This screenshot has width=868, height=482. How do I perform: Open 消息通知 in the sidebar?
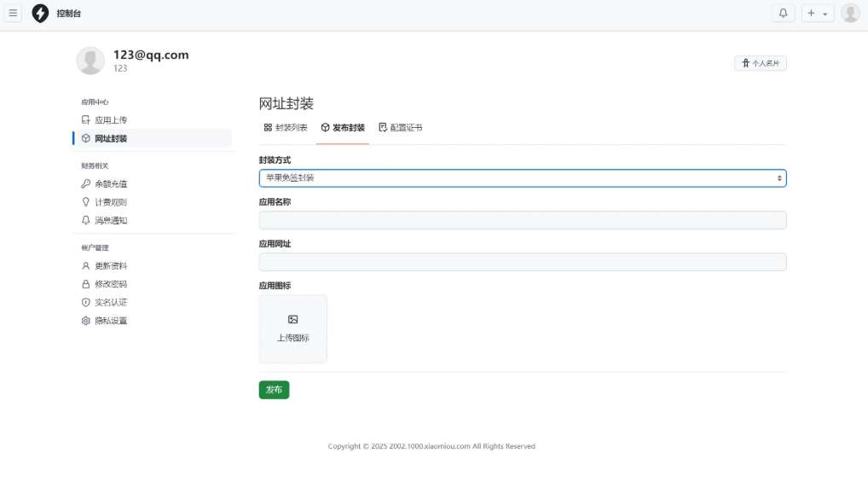110,221
